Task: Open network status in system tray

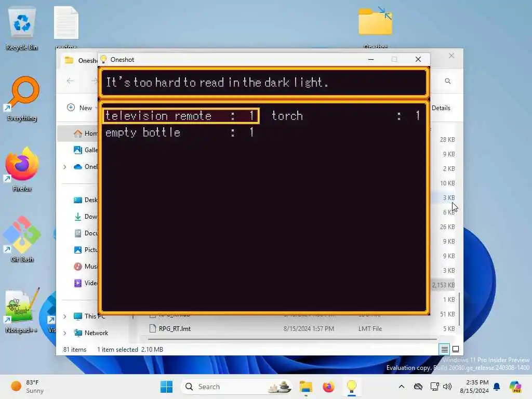Action: pyautogui.click(x=435, y=387)
